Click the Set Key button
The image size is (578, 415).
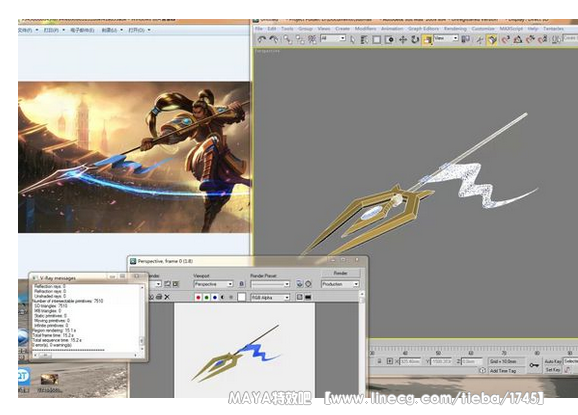pyautogui.click(x=553, y=370)
